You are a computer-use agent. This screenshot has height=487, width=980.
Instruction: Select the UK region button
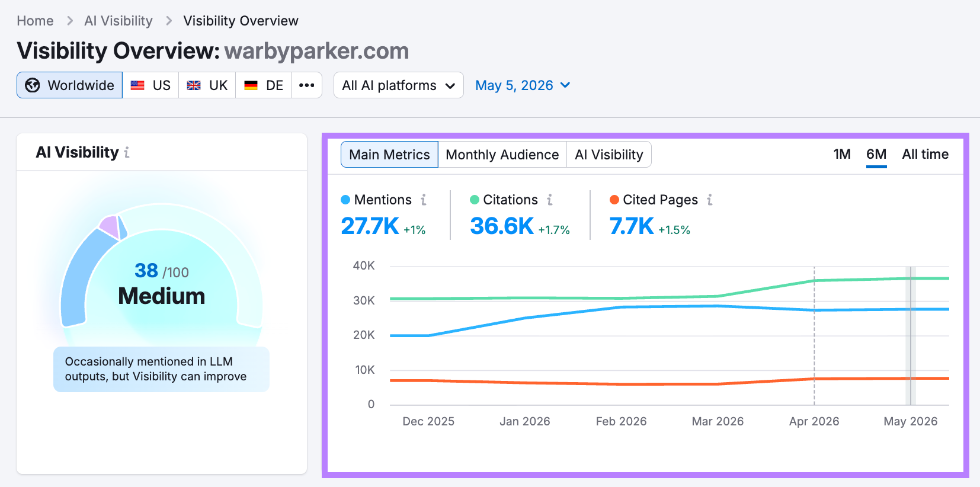(207, 85)
